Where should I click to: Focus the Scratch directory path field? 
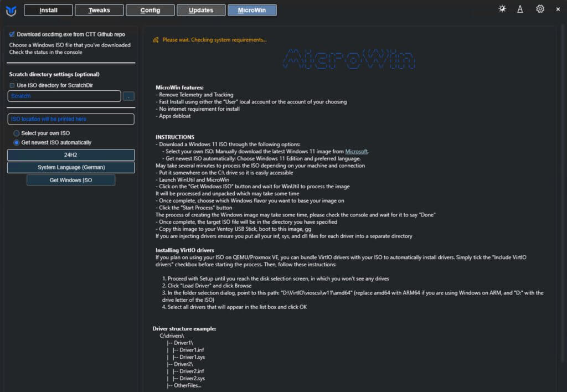[64, 96]
